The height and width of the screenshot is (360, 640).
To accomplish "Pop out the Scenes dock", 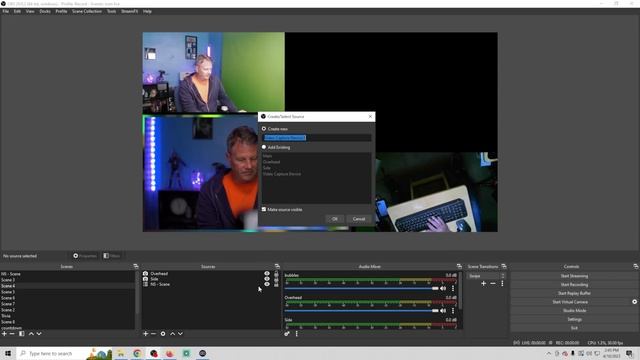I will pyautogui.click(x=136, y=267).
